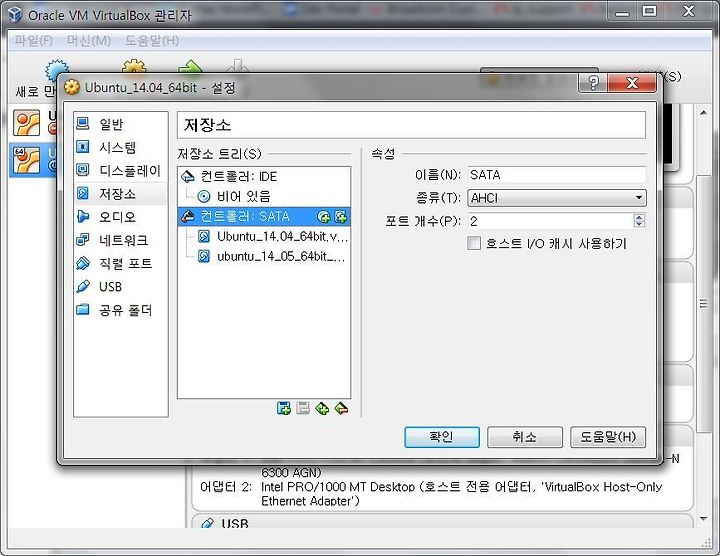Image resolution: width=720 pixels, height=556 pixels.
Task: Open the 오디오 settings category
Action: 120,217
